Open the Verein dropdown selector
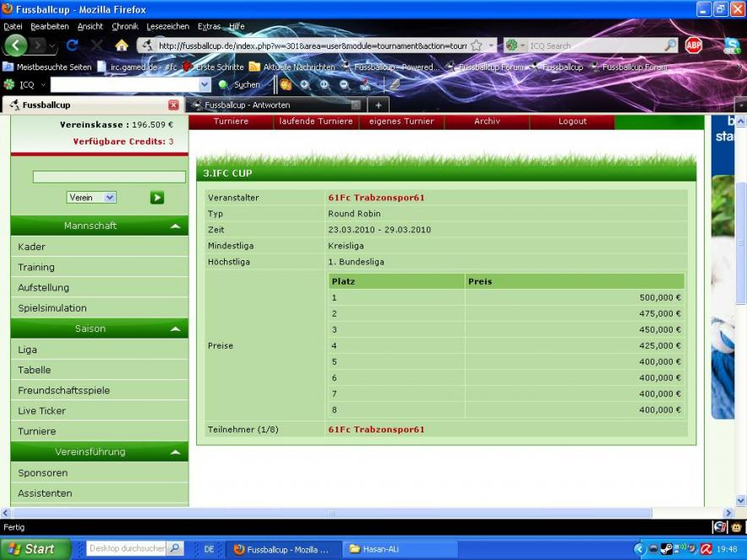Image resolution: width=747 pixels, height=560 pixels. click(92, 198)
